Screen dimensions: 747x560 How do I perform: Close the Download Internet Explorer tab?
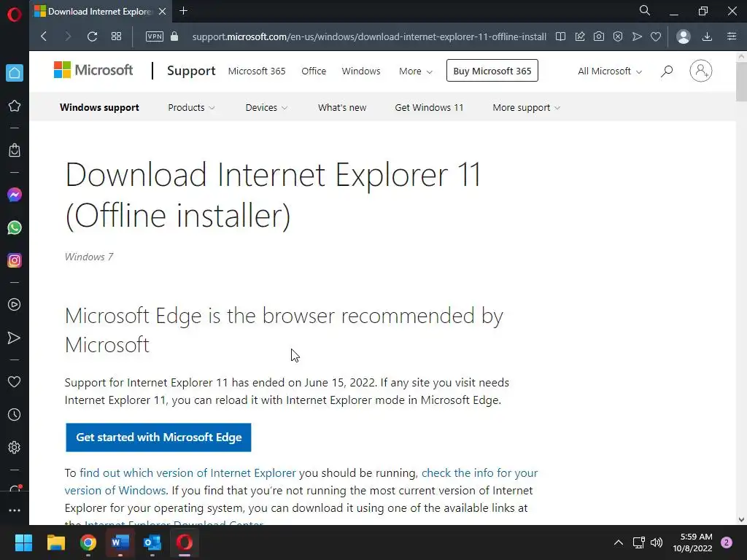163,12
